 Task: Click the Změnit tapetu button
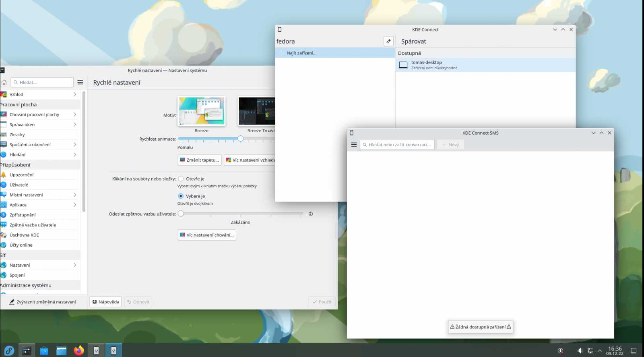point(200,160)
